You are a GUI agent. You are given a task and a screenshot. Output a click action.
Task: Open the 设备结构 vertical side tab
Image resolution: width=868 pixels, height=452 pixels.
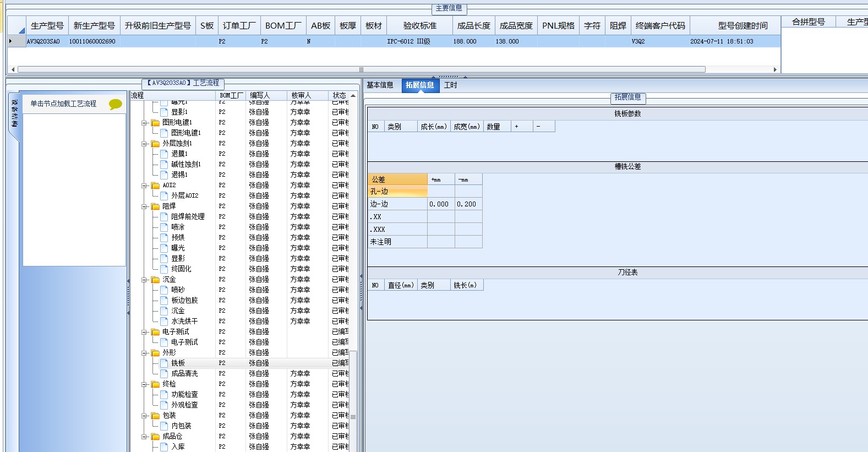coord(14,115)
